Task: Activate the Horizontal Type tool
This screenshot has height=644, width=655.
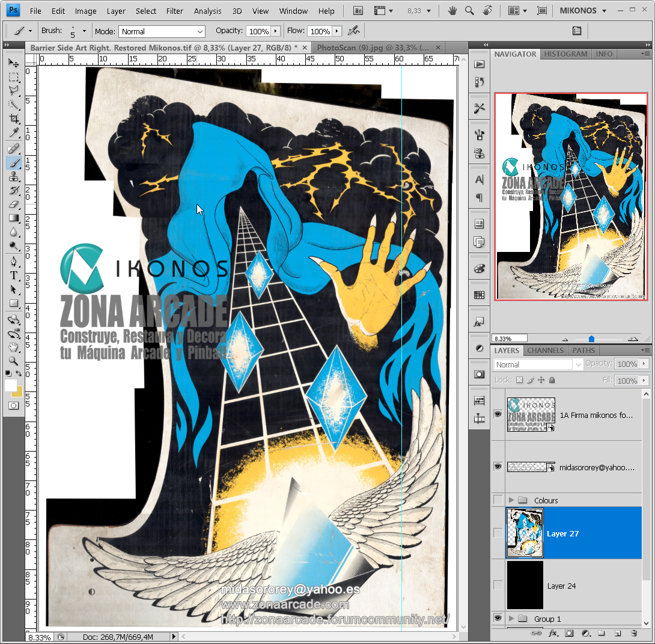Action: tap(14, 275)
